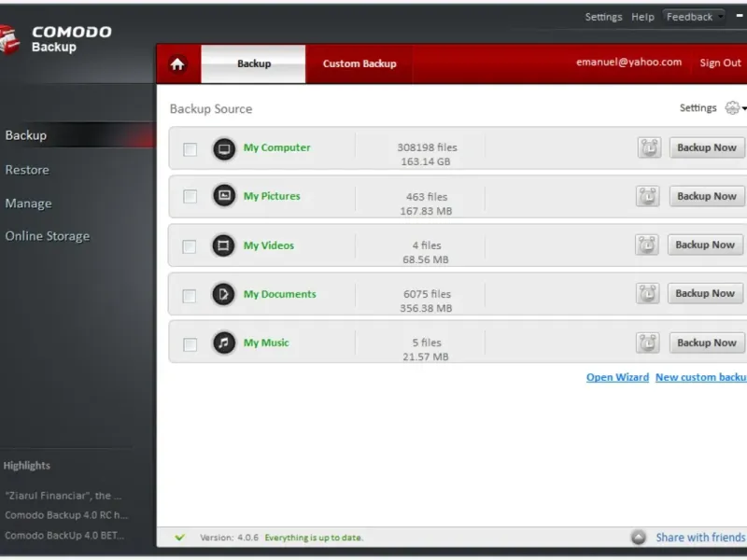Click the My Pictures image icon
Screen dimensions: 747x560
(224, 195)
